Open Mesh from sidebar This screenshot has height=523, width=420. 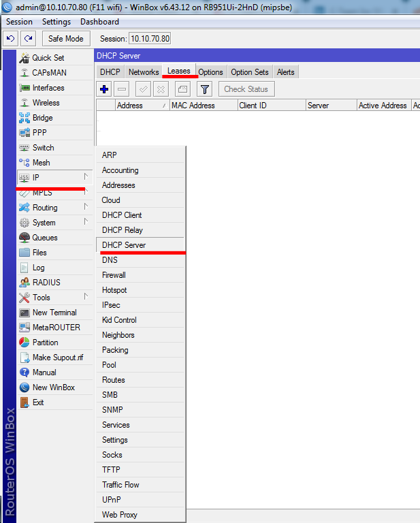click(55, 163)
